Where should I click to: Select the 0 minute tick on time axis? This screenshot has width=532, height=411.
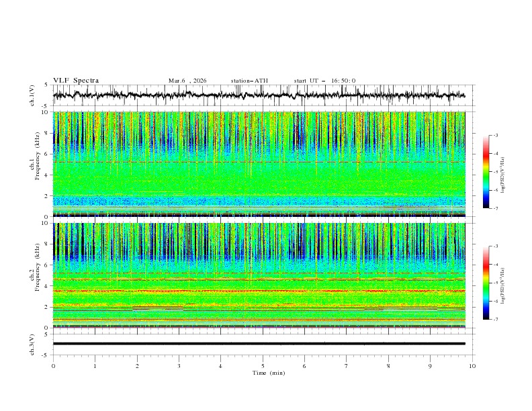coord(53,365)
